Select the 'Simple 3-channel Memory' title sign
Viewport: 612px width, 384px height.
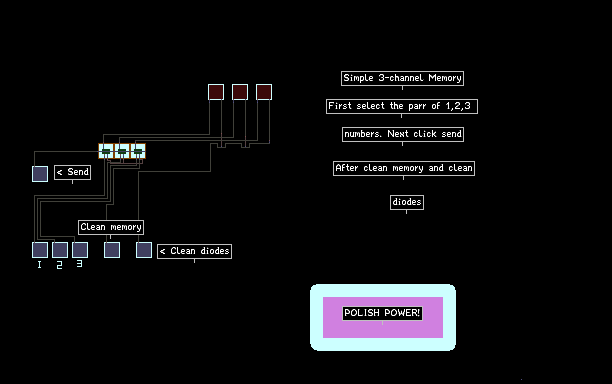coord(402,78)
